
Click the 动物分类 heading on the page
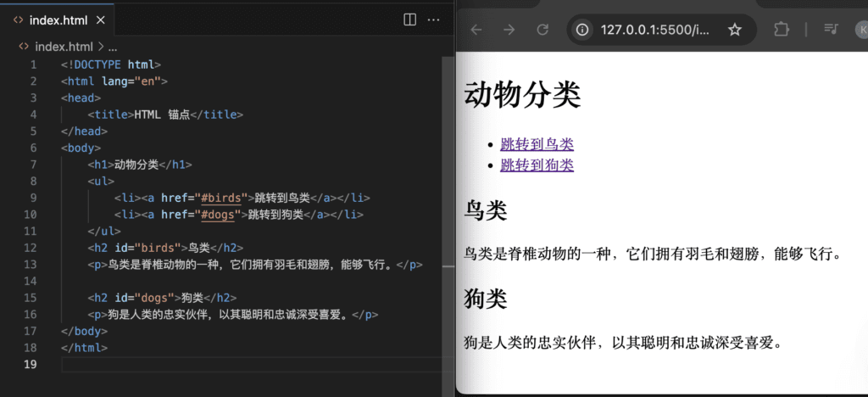pyautogui.click(x=522, y=94)
